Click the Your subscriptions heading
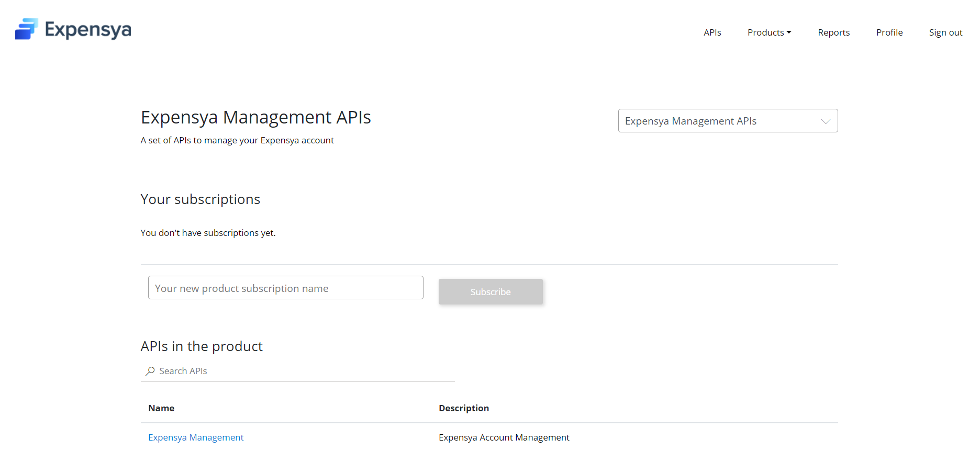Viewport: 980px width, 462px height. 201,199
